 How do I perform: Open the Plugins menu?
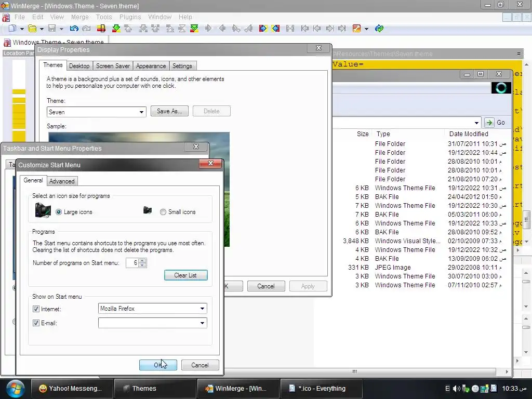tap(130, 17)
